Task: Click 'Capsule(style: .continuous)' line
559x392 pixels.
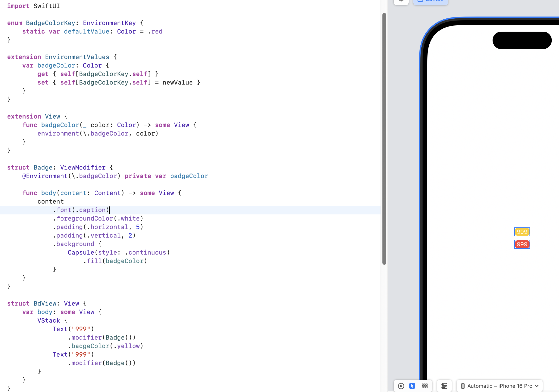Action: pos(119,252)
